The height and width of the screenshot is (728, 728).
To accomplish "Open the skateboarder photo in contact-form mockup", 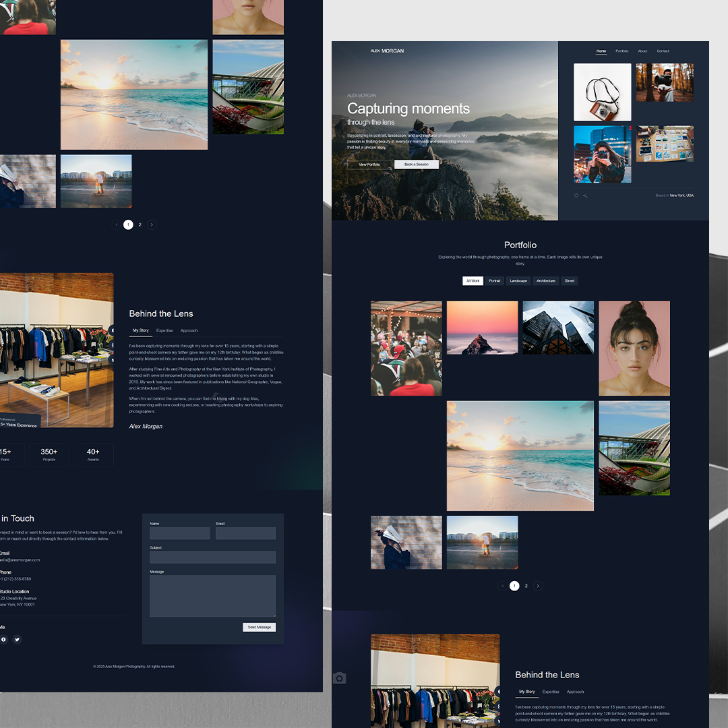I will click(96, 181).
